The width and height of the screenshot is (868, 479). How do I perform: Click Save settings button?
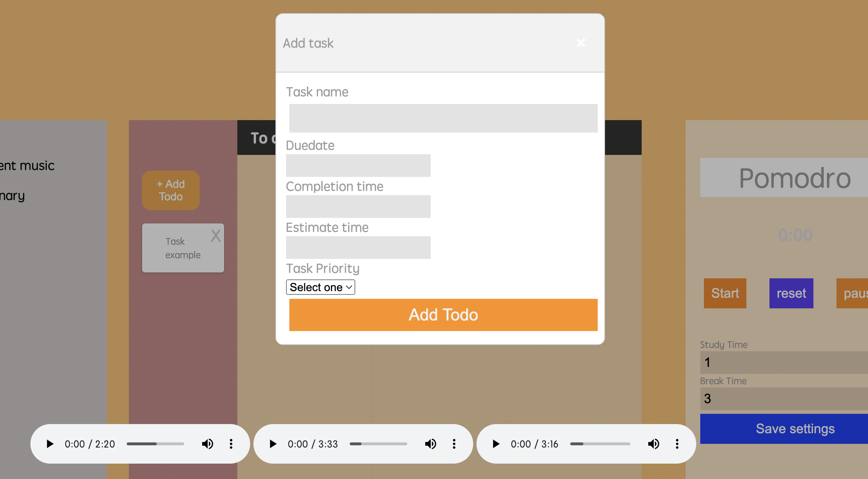click(x=795, y=429)
